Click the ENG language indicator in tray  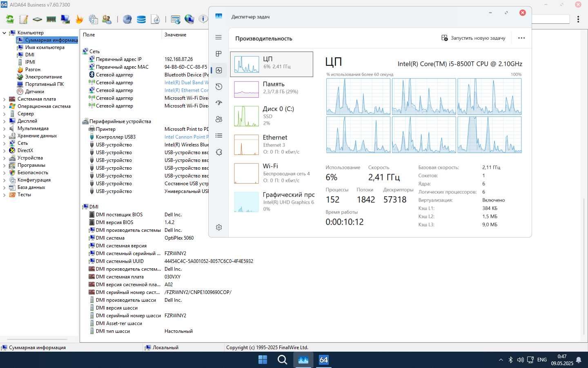(542, 360)
